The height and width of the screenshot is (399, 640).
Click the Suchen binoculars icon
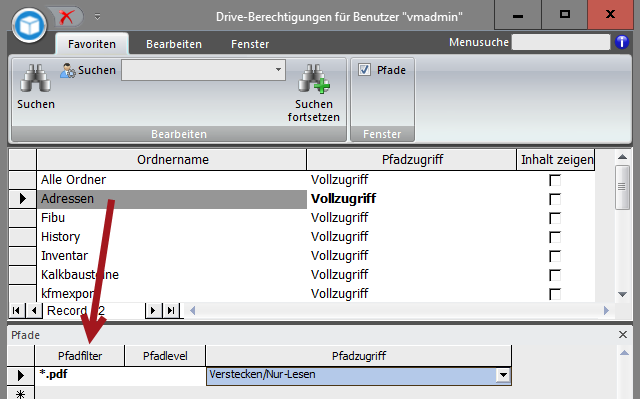click(x=36, y=78)
